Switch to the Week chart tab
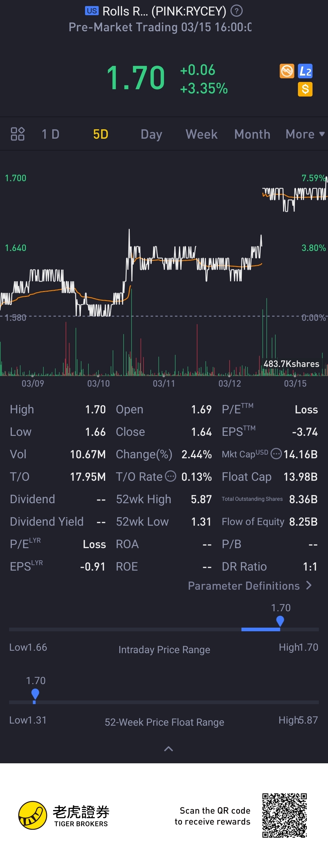This screenshot has height=868, width=328. [x=201, y=134]
